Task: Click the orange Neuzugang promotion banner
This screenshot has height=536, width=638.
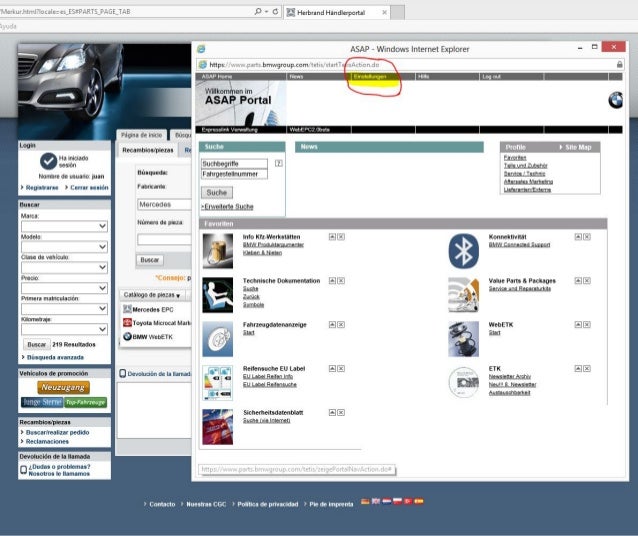Action: click(63, 387)
